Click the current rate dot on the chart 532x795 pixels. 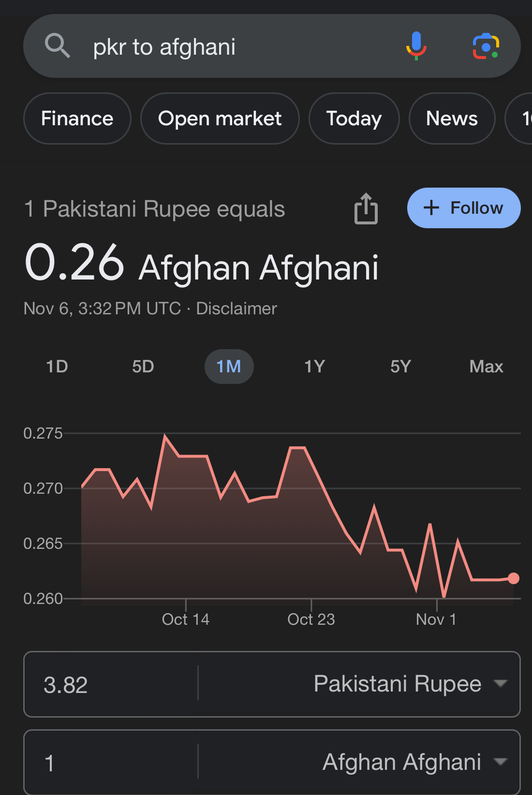point(514,578)
